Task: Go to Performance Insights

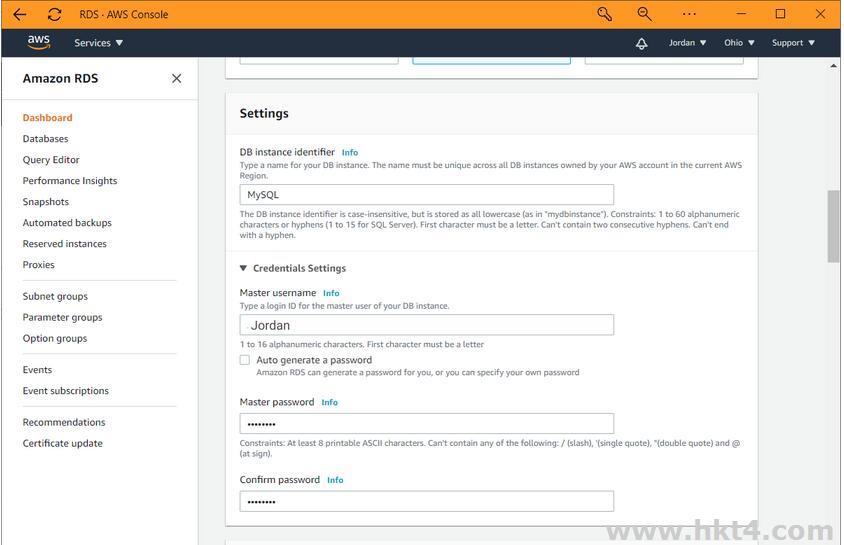Action: 69,181
